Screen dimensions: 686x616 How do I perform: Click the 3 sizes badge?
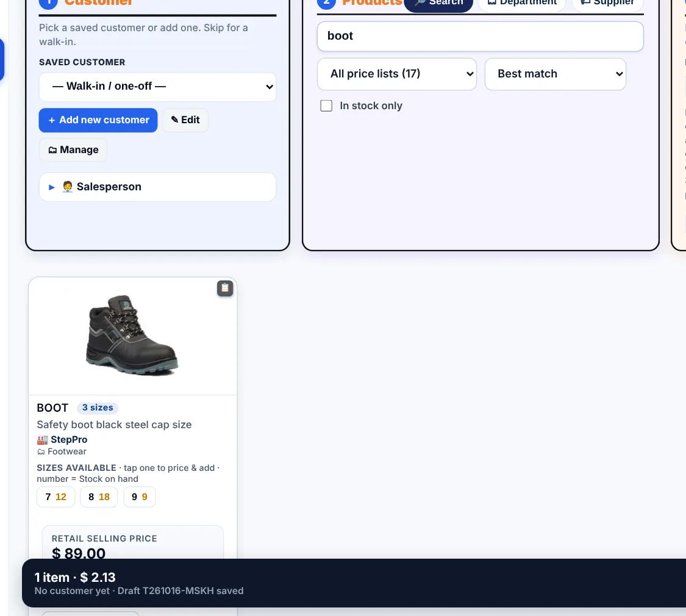pos(98,408)
